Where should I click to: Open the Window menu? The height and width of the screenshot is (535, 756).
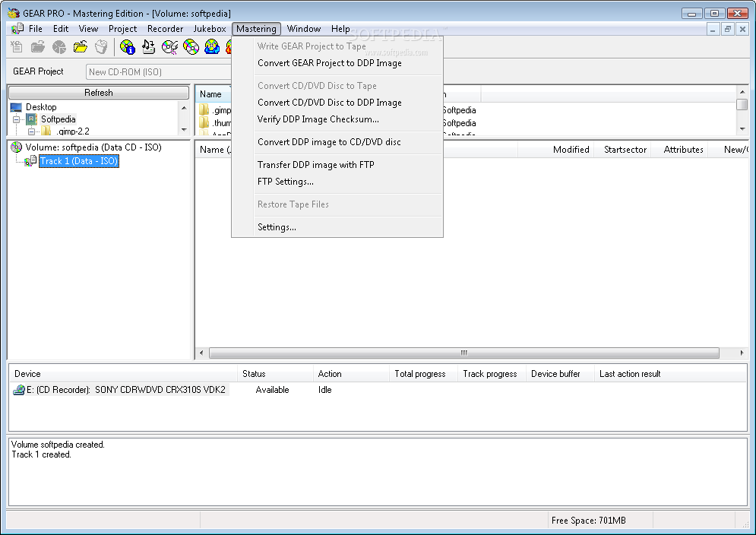(x=304, y=29)
